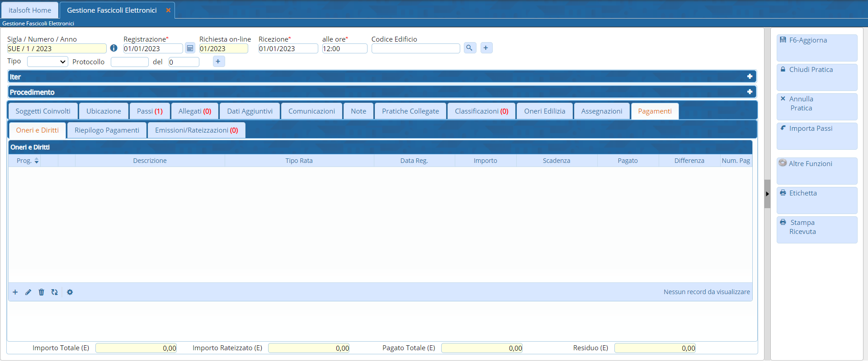
Task: Refresh the Oneri e Diritti grid
Action: pos(54,292)
